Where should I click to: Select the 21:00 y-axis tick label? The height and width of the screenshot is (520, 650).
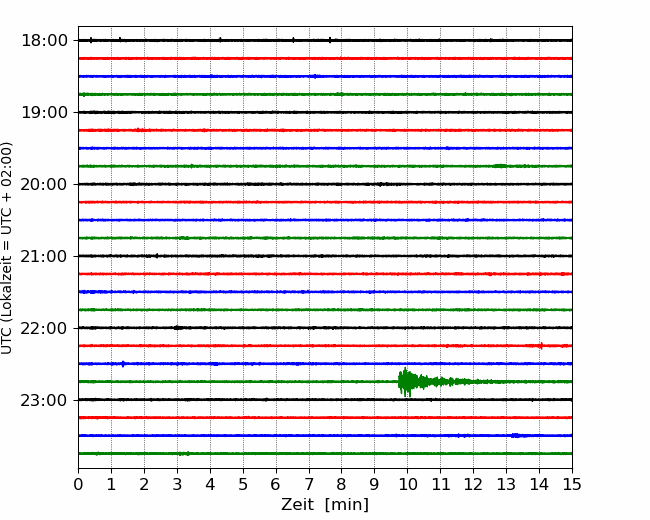click(x=44, y=256)
